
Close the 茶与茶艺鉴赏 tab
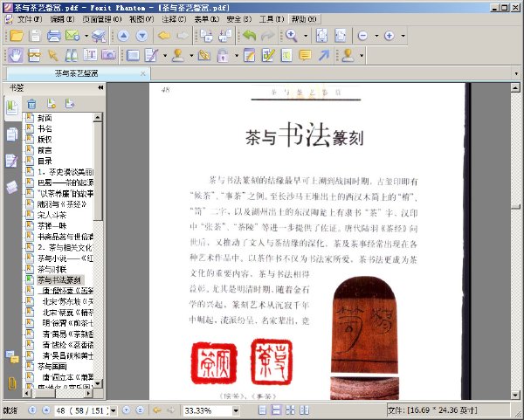(142, 73)
